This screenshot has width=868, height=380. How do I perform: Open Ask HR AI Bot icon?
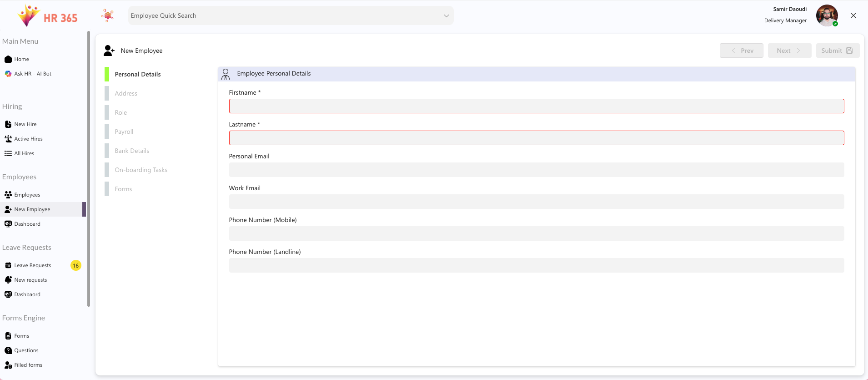click(x=8, y=74)
